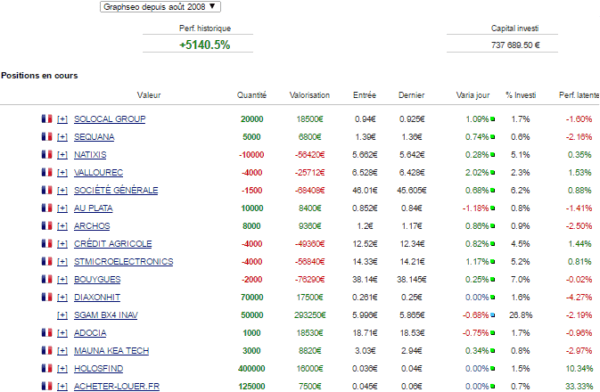Open the MAUNA KEA TECH link
The width and height of the screenshot is (600, 392).
click(111, 351)
